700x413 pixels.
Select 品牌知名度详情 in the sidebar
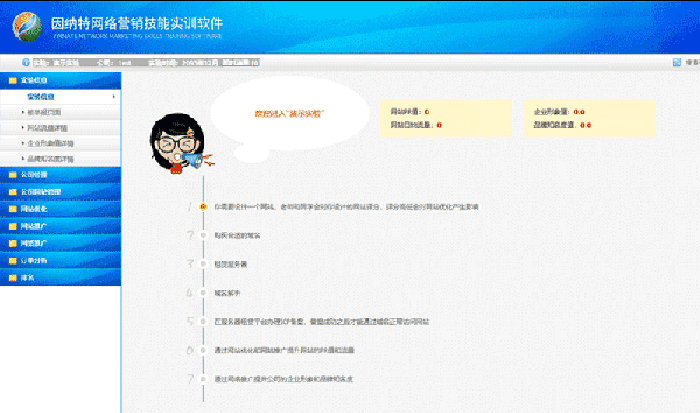[51, 158]
